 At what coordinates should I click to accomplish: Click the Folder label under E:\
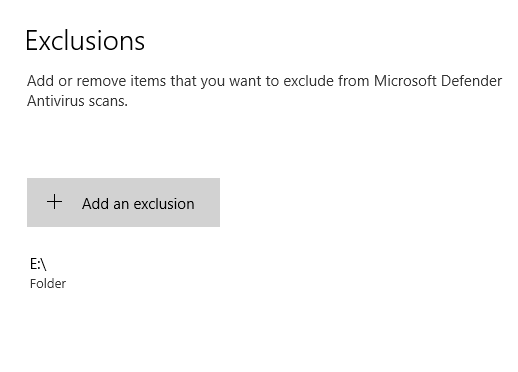click(48, 284)
